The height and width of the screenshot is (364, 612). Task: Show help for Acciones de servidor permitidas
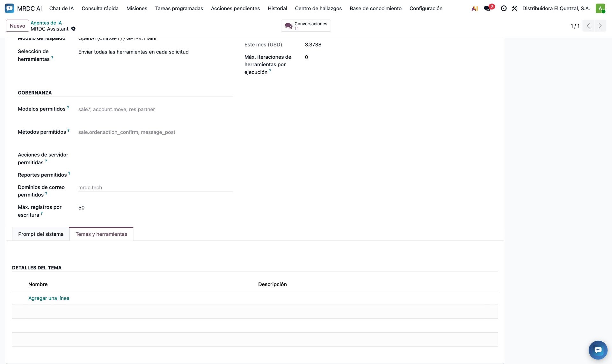(46, 161)
